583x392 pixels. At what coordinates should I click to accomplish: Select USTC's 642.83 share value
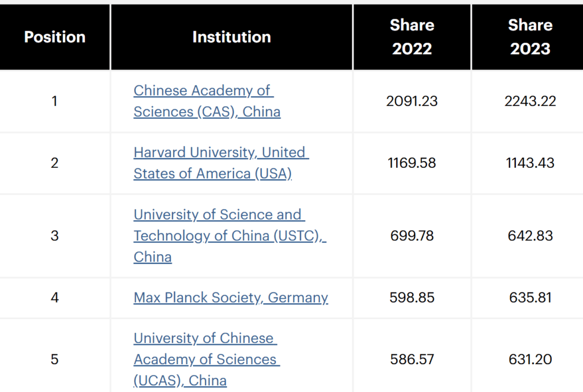(530, 236)
